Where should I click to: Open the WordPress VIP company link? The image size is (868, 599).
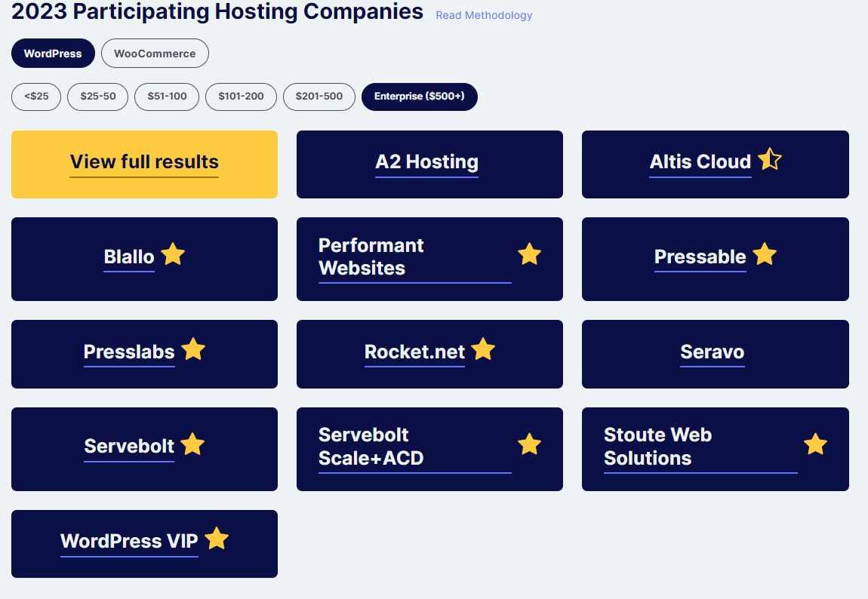(129, 542)
